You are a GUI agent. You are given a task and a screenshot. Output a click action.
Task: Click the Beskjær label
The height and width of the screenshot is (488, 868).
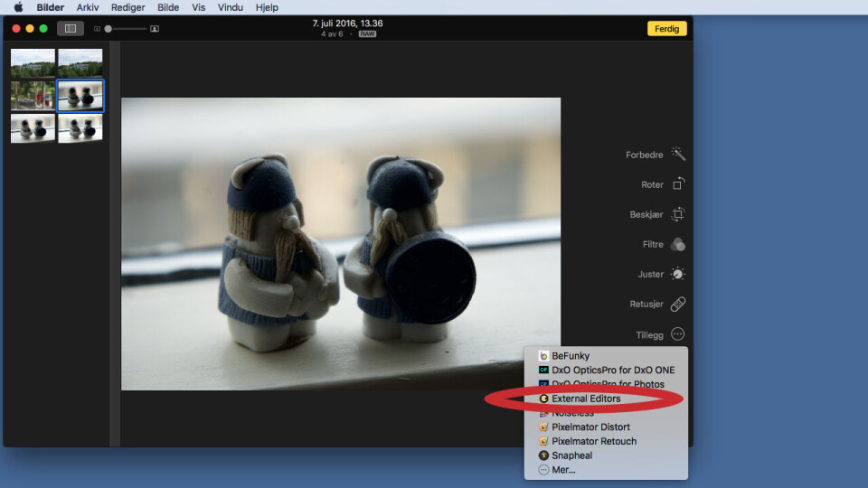646,215
